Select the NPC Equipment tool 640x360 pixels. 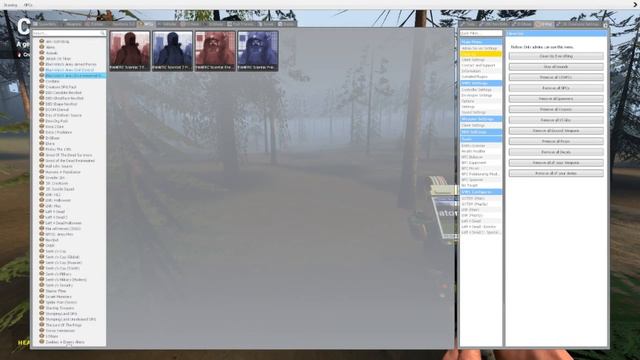click(481, 162)
